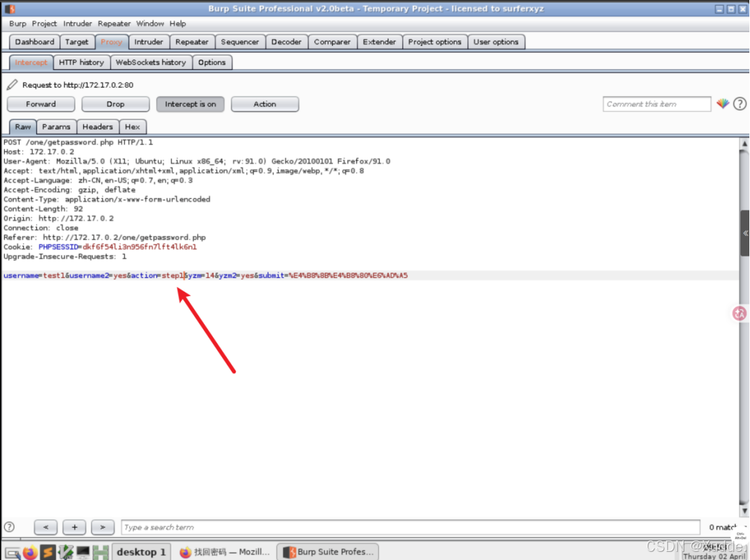Image resolution: width=750 pixels, height=560 pixels.
Task: Open the Sequencer tab
Action: pos(240,42)
